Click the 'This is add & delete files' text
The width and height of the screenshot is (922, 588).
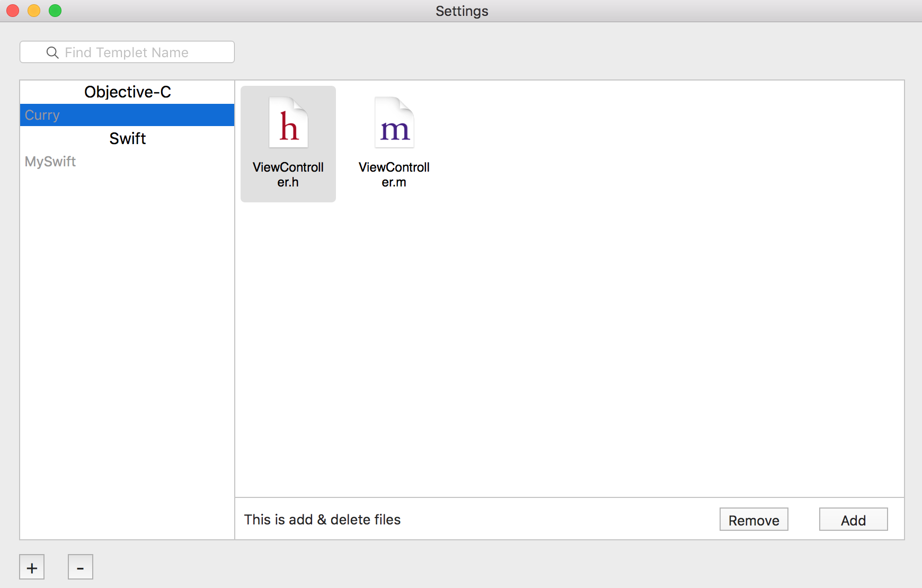322,520
